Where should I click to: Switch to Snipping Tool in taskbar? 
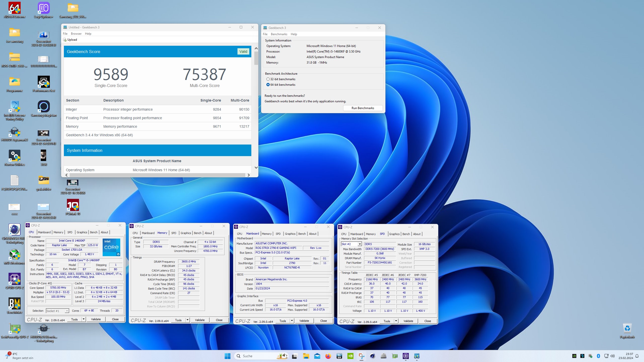361,356
